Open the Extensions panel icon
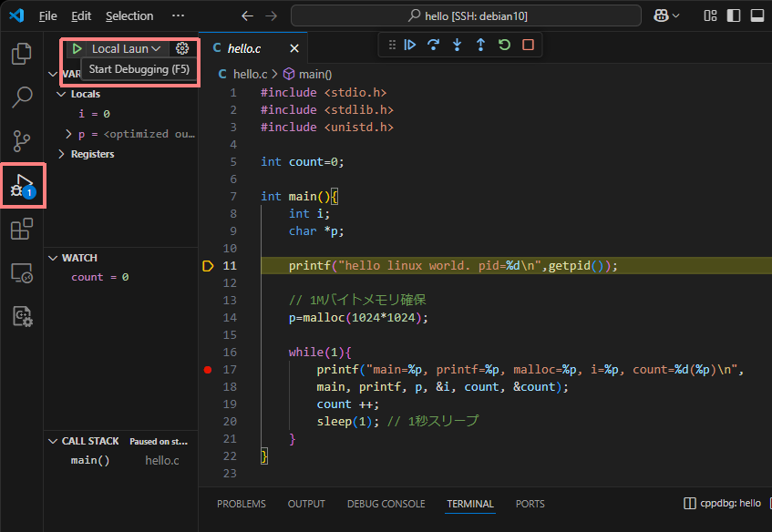Image resolution: width=772 pixels, height=532 pixels. pyautogui.click(x=20, y=229)
